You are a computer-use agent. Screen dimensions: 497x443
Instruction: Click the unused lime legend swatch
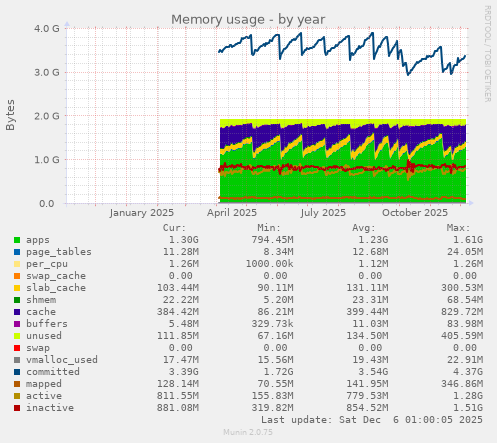[x=17, y=336]
